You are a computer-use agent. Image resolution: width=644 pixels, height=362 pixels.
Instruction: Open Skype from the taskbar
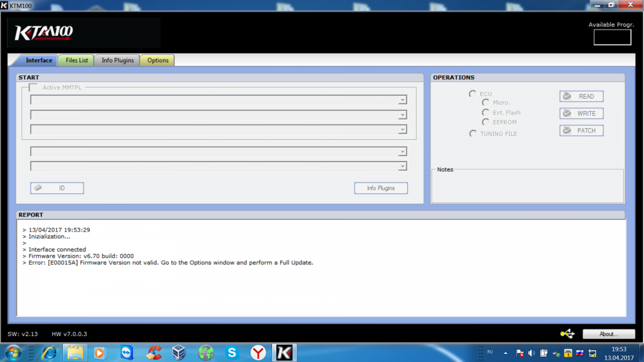coord(232,352)
